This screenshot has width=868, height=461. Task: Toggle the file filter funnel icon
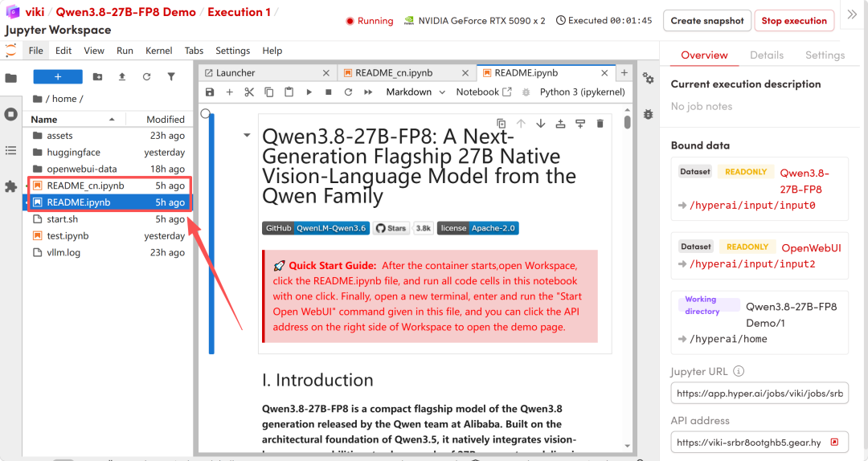tap(171, 76)
